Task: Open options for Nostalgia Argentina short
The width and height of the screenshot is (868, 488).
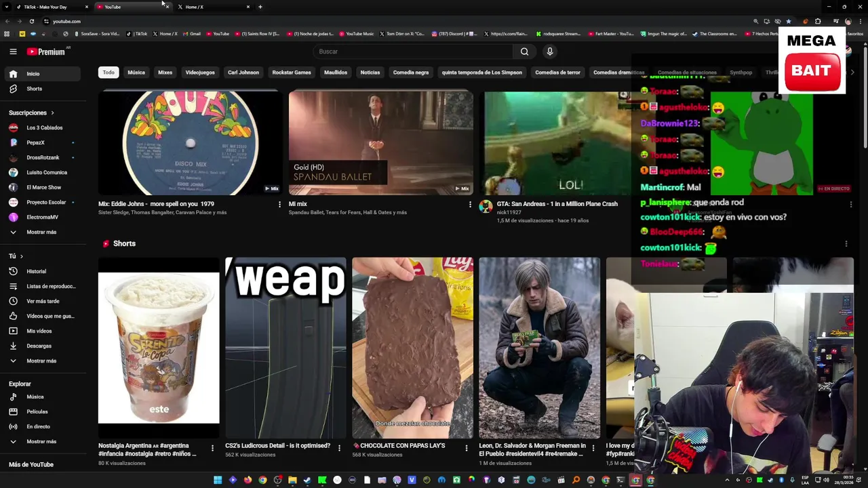Action: click(212, 448)
